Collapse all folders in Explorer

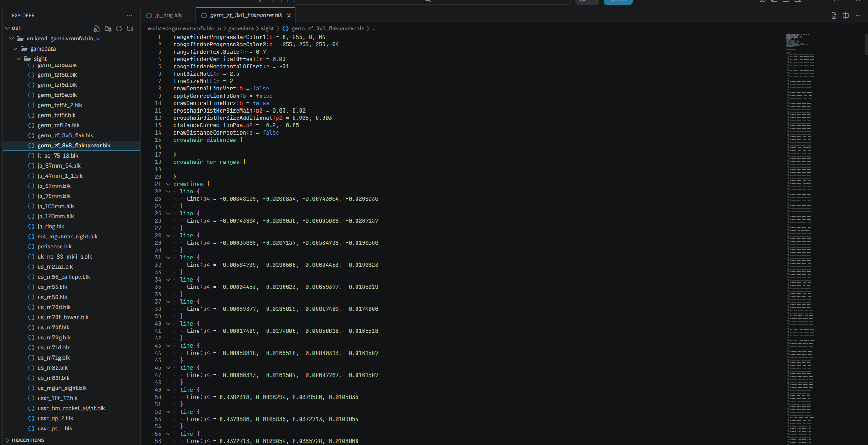pyautogui.click(x=130, y=28)
